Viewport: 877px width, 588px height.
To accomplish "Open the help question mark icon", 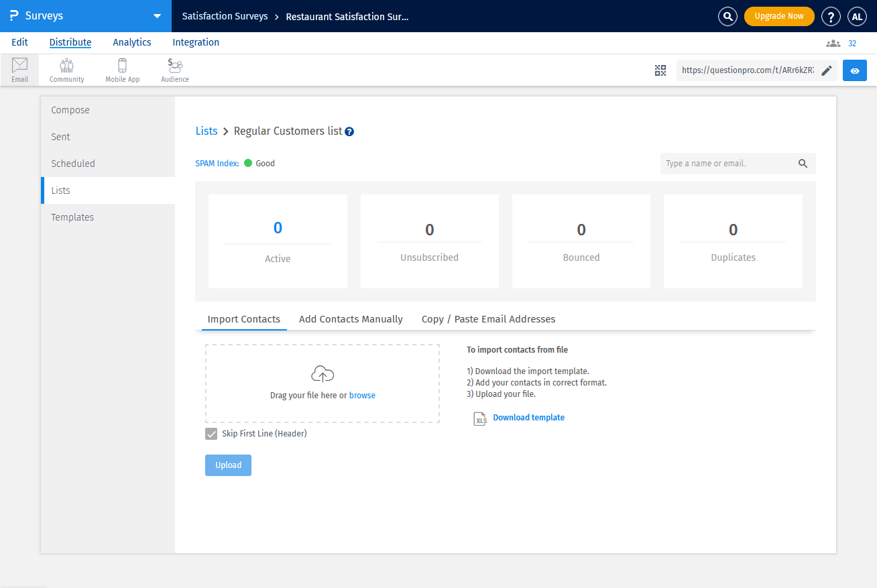I will pyautogui.click(x=831, y=16).
